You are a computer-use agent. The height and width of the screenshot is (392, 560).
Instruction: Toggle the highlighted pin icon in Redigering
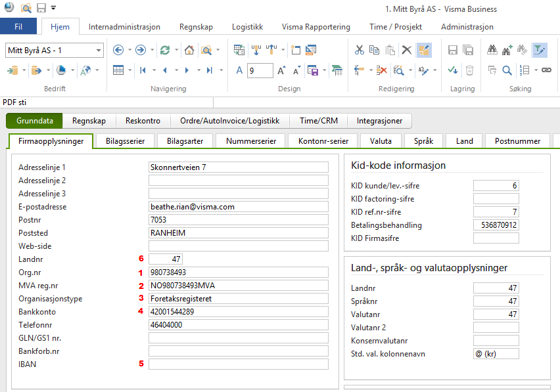[424, 50]
